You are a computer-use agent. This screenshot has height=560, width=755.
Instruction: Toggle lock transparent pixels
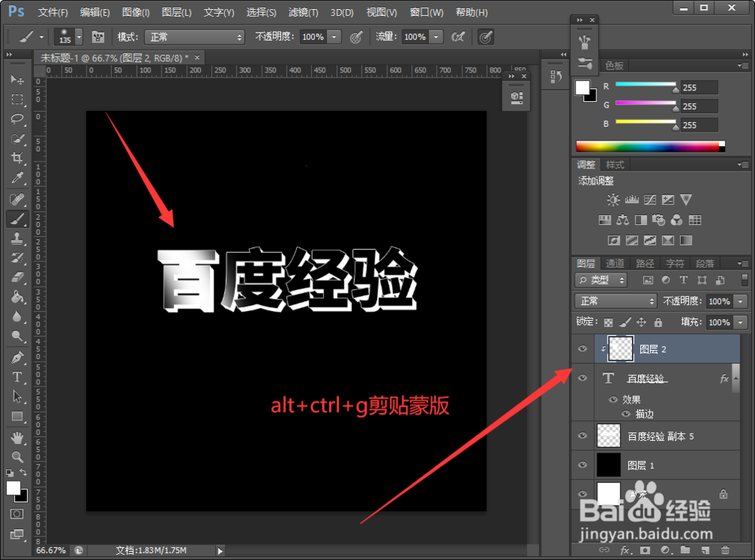click(609, 322)
